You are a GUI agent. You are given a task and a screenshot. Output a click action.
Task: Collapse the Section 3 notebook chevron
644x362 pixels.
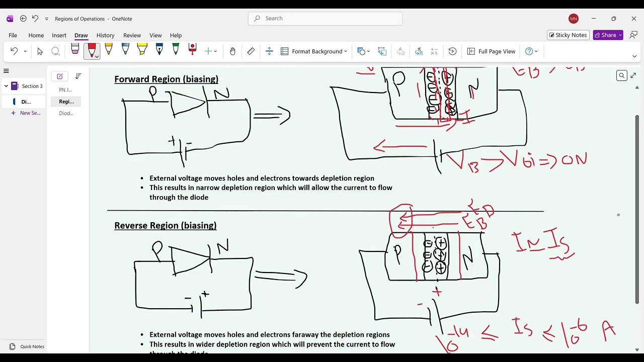click(x=6, y=86)
